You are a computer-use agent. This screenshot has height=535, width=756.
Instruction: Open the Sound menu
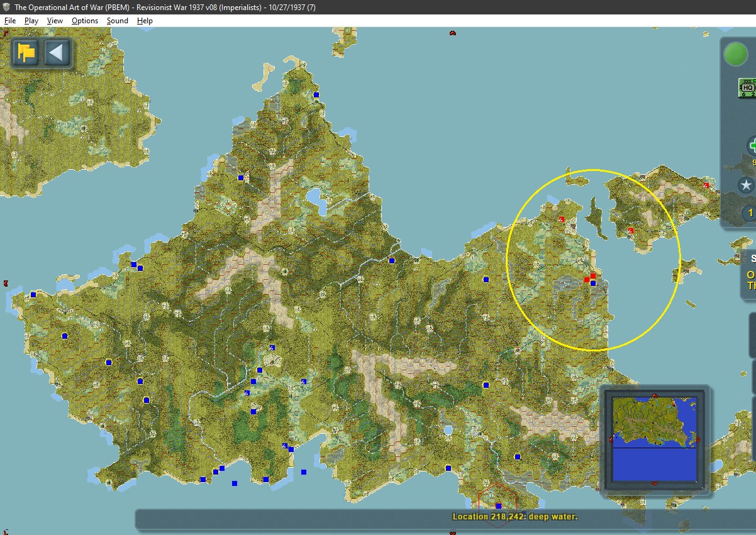[118, 21]
